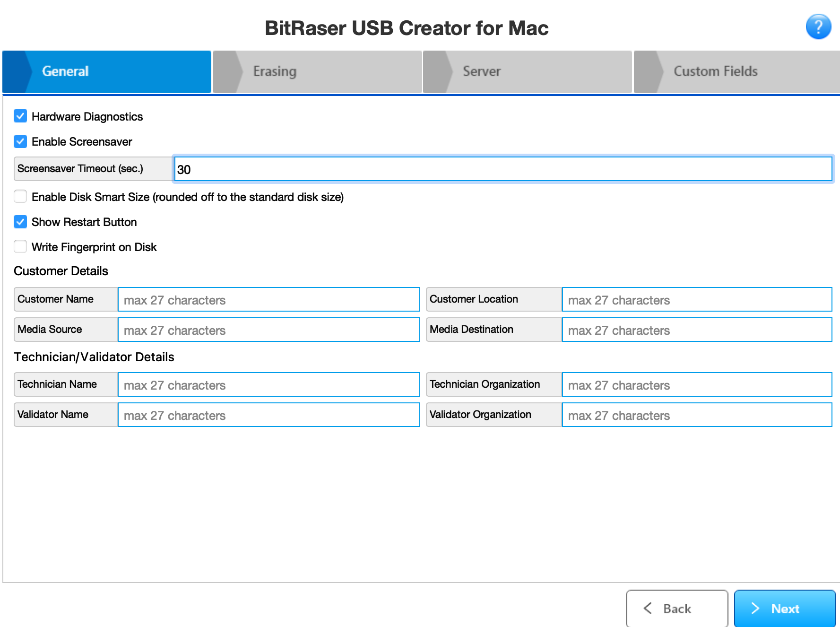Select the Technician Organization input field
Image resolution: width=840 pixels, height=627 pixels.
[x=697, y=385]
